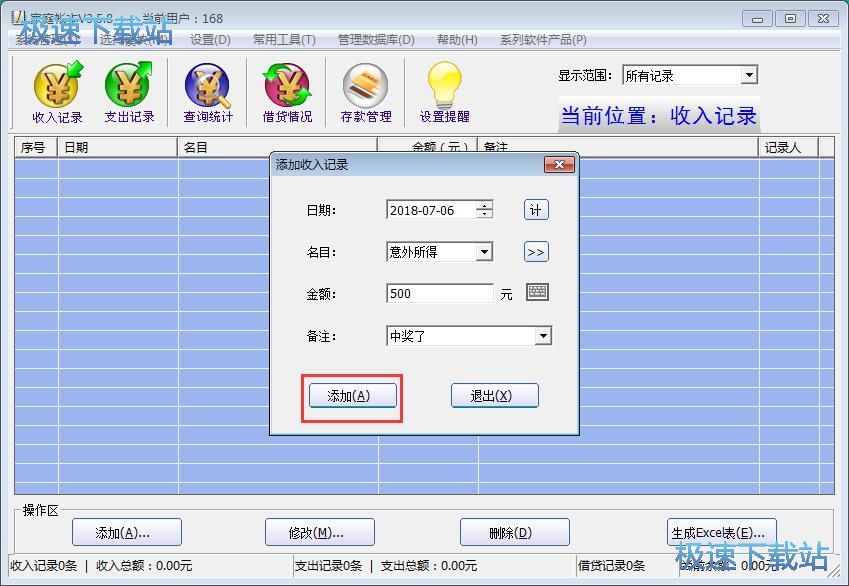This screenshot has height=586, width=849.
Task: Click the 支出记录0条 status text
Action: coord(328,565)
